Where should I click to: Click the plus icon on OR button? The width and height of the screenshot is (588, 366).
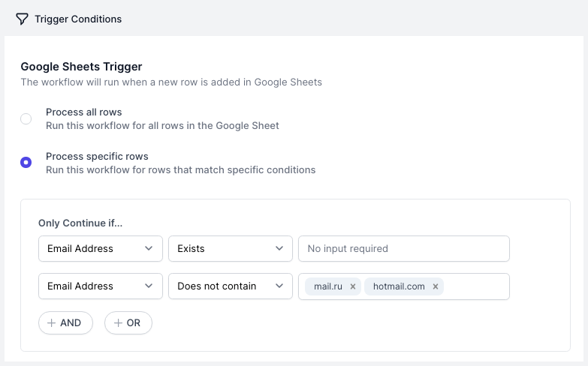point(118,323)
